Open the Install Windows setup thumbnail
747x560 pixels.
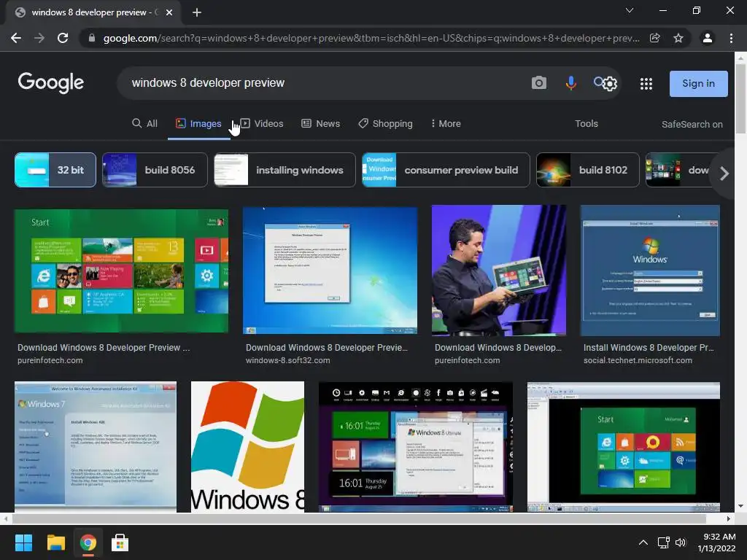coord(650,271)
